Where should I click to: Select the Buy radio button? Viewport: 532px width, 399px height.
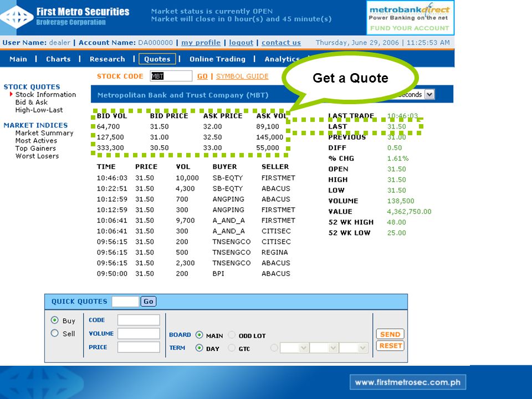point(55,320)
